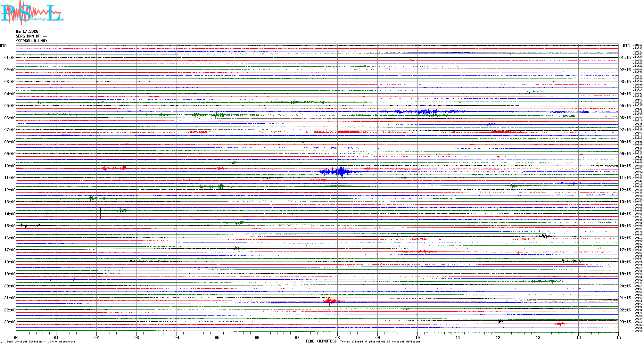This screenshot has height=346, width=644.
Task: Click the large blue event near minute 08
Action: [x=340, y=172]
